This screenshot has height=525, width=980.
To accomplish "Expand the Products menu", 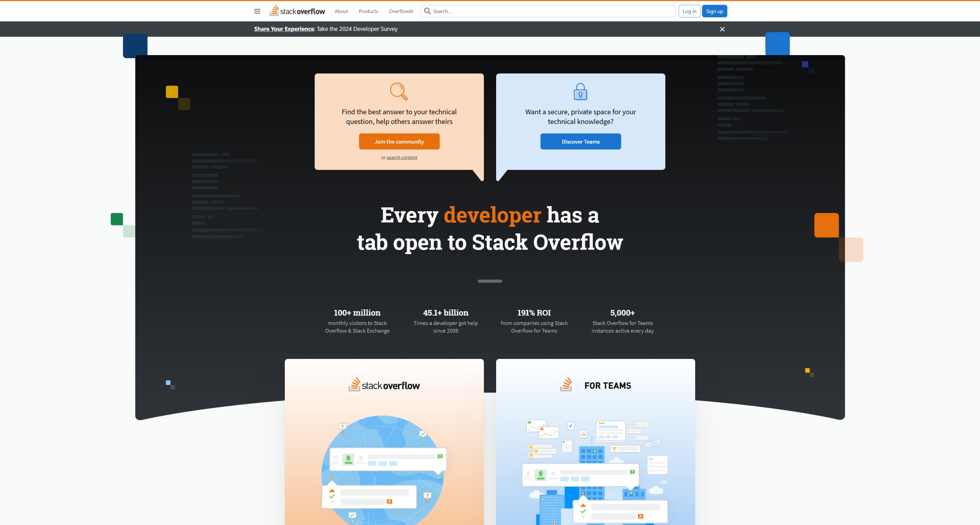I will [x=368, y=11].
